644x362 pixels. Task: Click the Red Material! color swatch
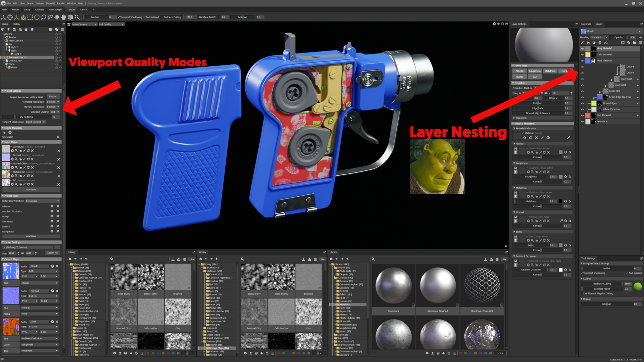pyautogui.click(x=588, y=115)
